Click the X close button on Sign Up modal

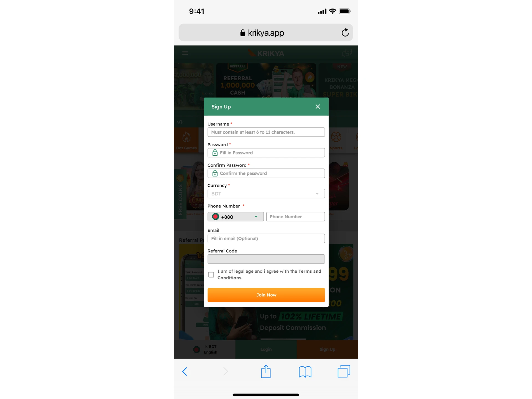(318, 106)
